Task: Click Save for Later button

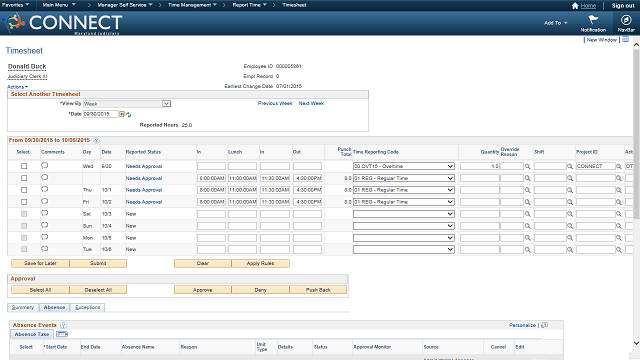Action: coord(40,263)
